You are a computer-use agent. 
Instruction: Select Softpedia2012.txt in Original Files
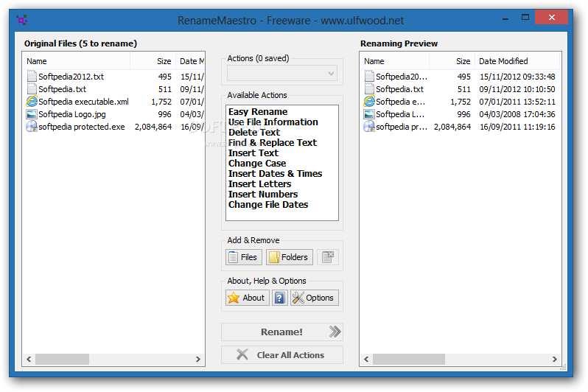pyautogui.click(x=71, y=77)
